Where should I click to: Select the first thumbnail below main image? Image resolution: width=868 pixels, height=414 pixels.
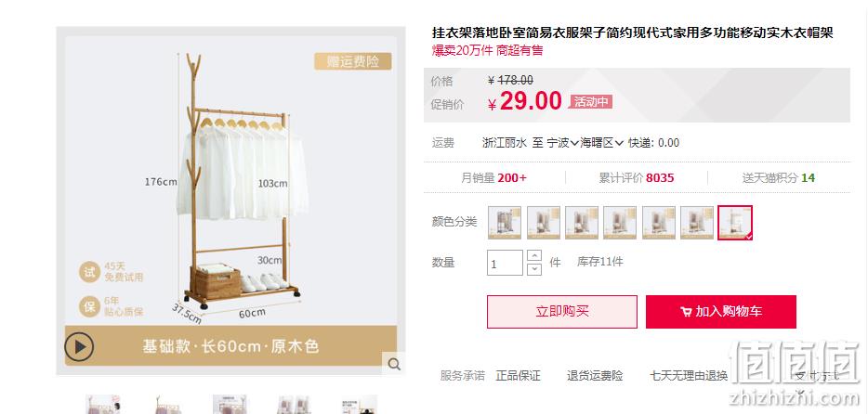[x=103, y=405]
